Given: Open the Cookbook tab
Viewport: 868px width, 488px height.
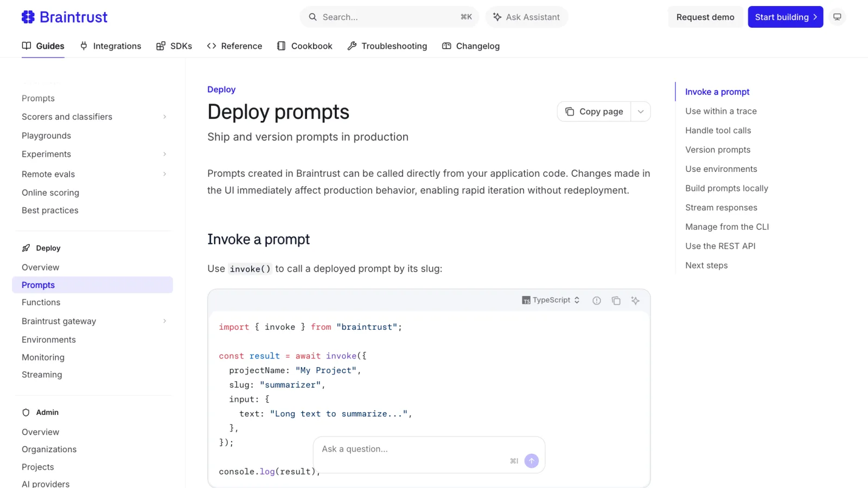Looking at the screenshot, I should click(304, 46).
